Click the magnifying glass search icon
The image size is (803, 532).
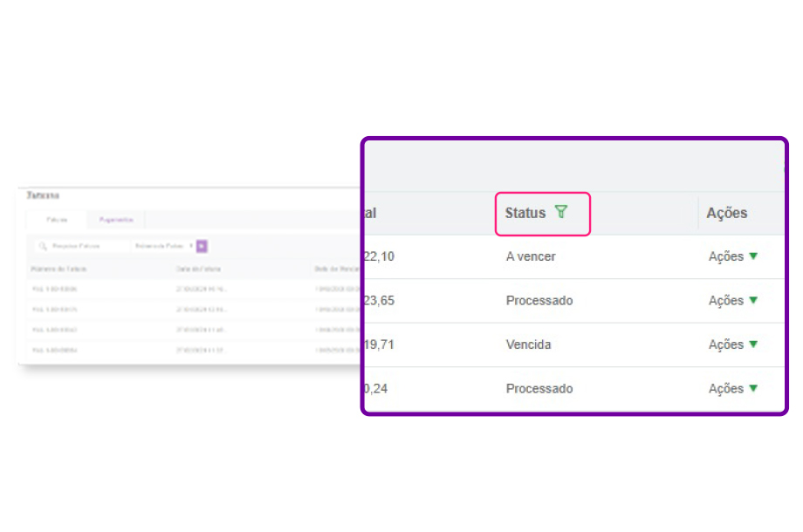click(43, 246)
